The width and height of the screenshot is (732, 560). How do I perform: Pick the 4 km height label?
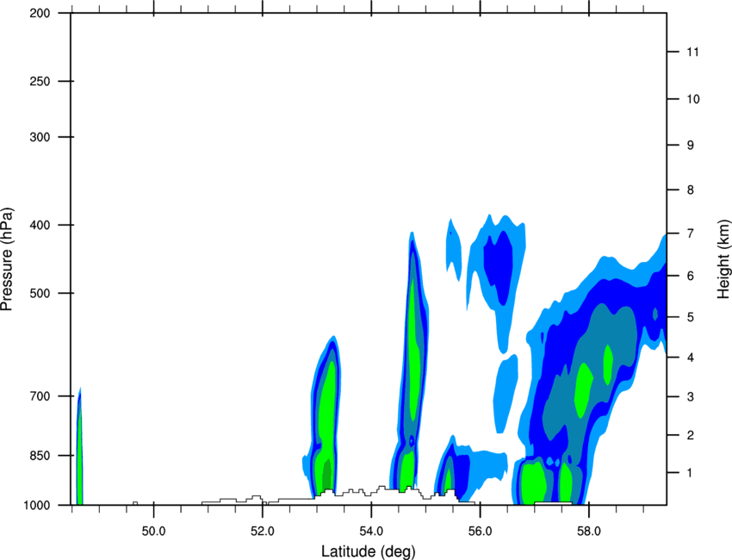click(691, 358)
